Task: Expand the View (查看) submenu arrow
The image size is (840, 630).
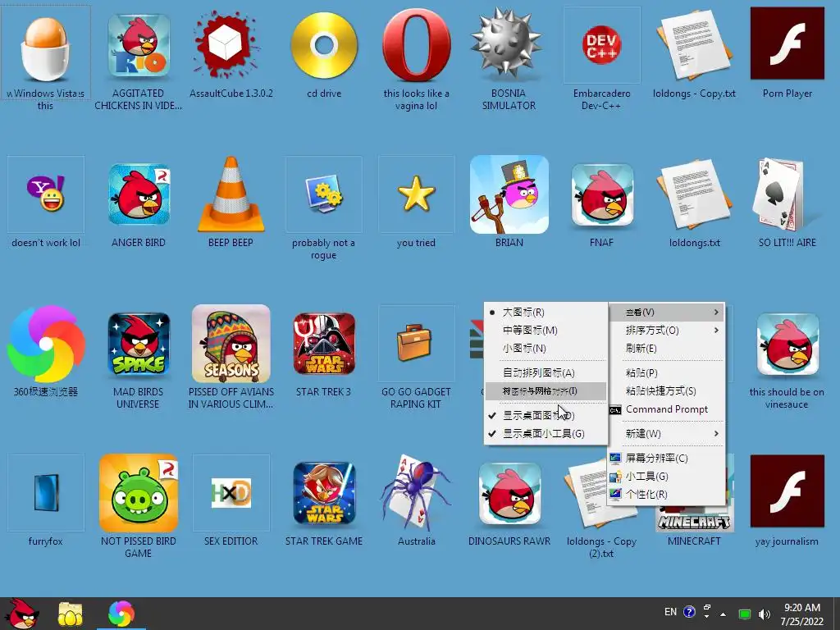Action: (715, 313)
